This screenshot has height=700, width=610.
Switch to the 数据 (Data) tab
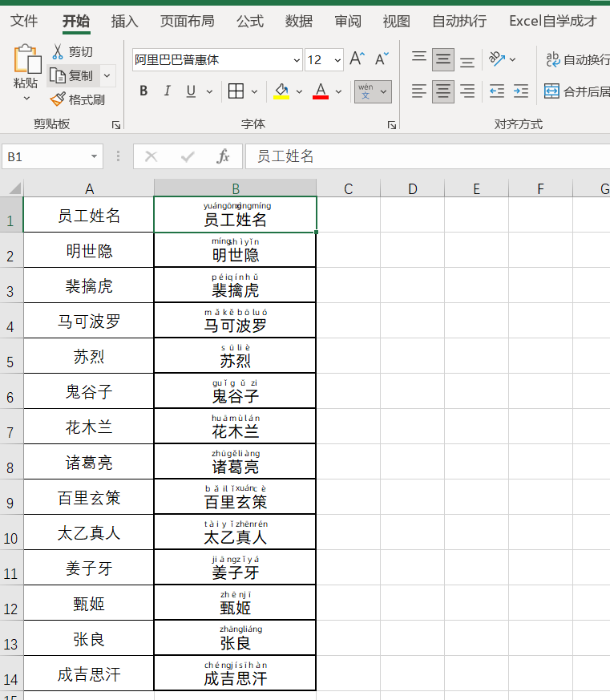pos(299,21)
